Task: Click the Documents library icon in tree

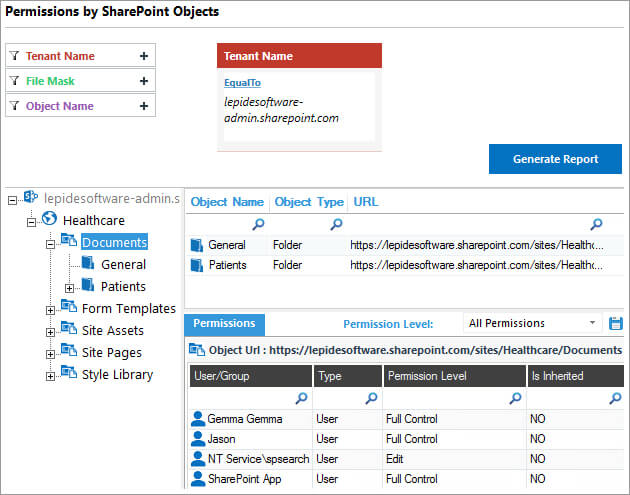Action: pos(69,240)
